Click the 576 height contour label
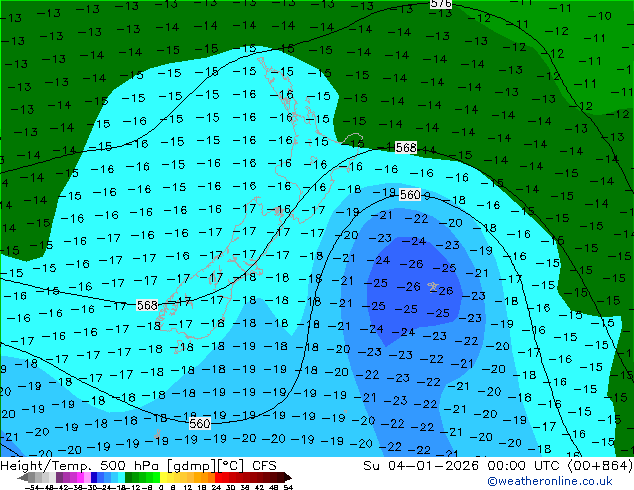The height and width of the screenshot is (490, 634). click(x=441, y=4)
